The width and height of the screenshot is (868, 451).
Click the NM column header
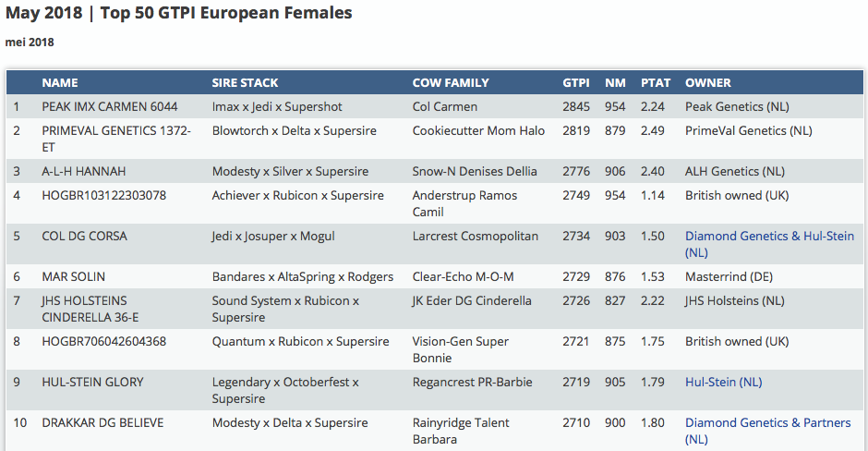[615, 83]
